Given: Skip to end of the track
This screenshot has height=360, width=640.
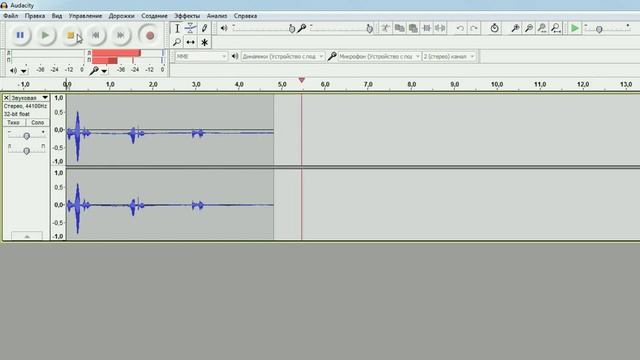Looking at the screenshot, I should 120,36.
